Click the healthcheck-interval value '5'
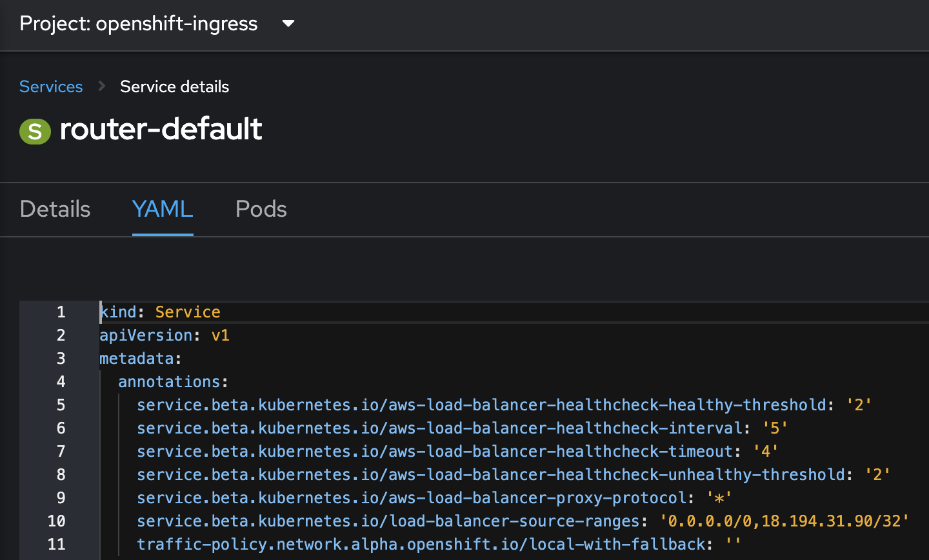The image size is (929, 560). pyautogui.click(x=775, y=428)
